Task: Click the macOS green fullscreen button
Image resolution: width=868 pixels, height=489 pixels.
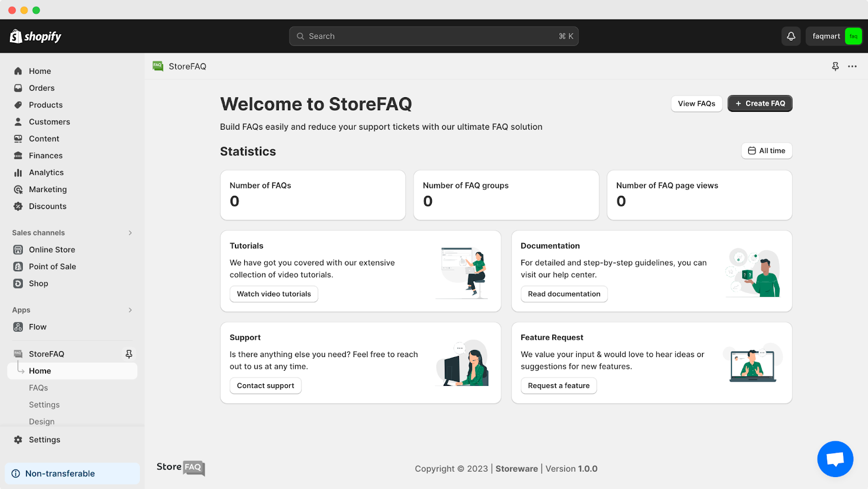Action: pyautogui.click(x=36, y=10)
